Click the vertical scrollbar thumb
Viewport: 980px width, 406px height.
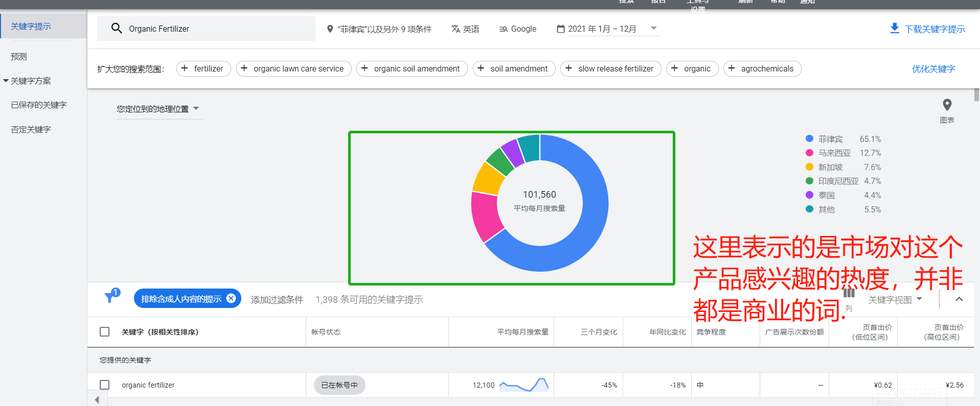(976, 95)
